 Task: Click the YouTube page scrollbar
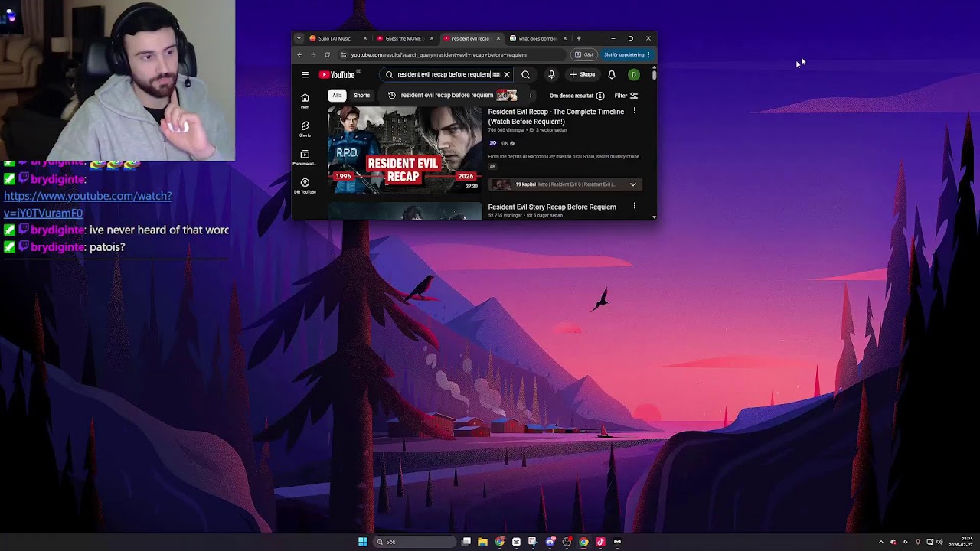(x=655, y=75)
